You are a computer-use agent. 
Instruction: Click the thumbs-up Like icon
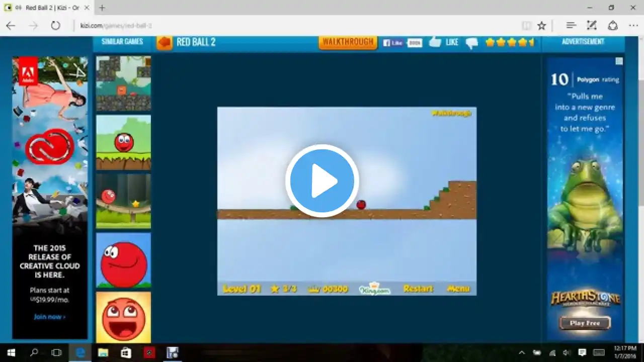coord(435,42)
